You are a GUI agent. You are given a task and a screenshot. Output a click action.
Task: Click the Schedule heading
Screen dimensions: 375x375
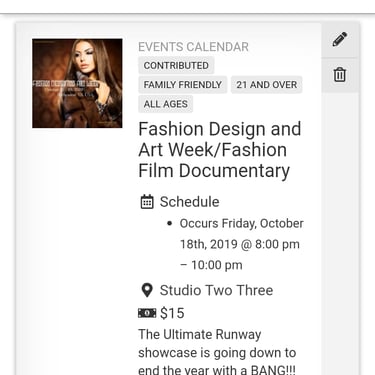point(189,202)
